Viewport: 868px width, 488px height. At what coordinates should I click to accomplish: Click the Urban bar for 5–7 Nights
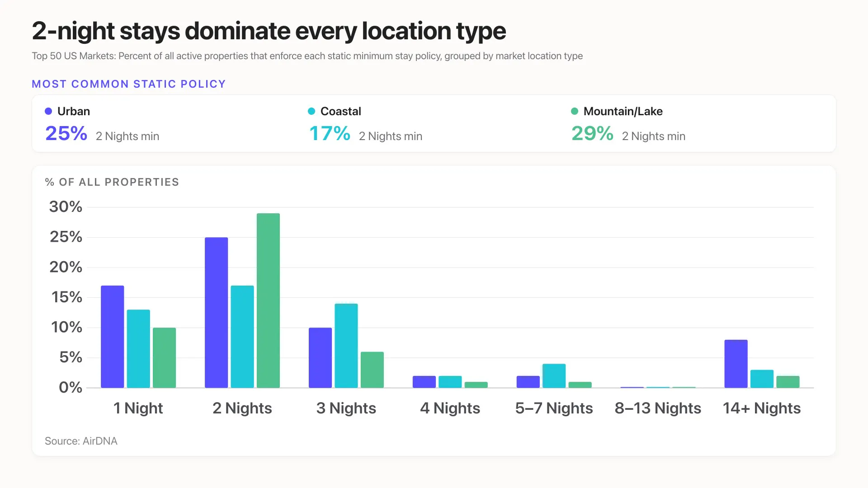pos(528,382)
